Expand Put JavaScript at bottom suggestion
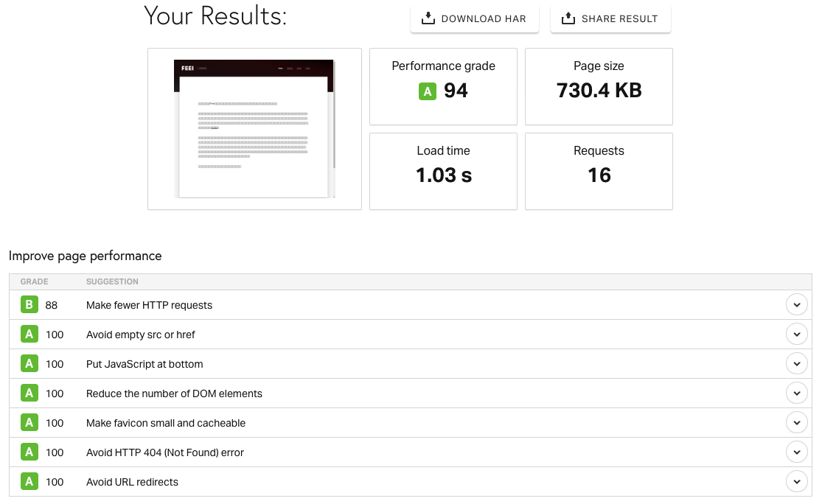 click(796, 364)
